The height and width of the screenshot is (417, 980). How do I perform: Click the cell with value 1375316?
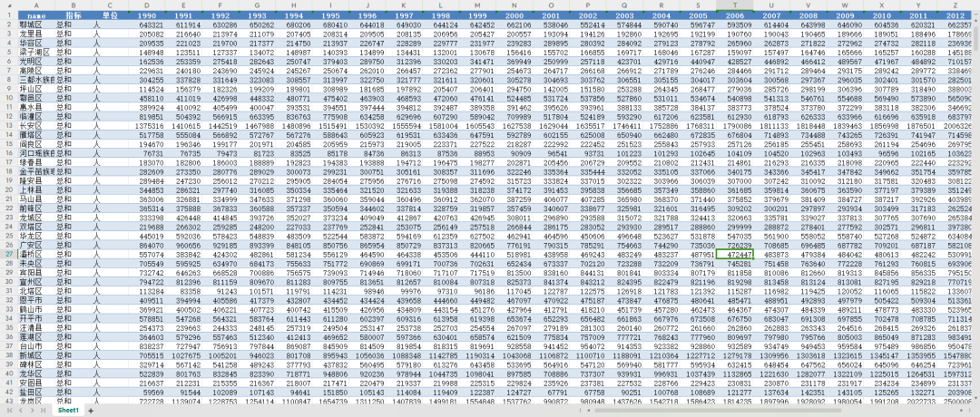pos(146,125)
